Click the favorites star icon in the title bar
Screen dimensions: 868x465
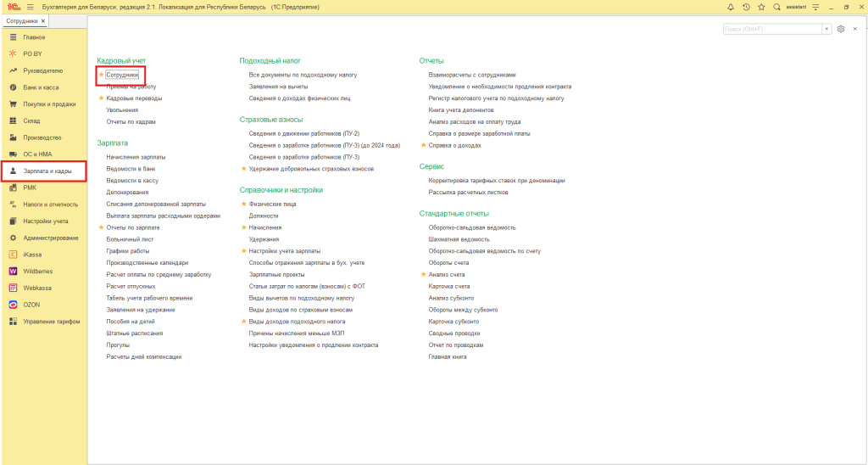tap(761, 7)
